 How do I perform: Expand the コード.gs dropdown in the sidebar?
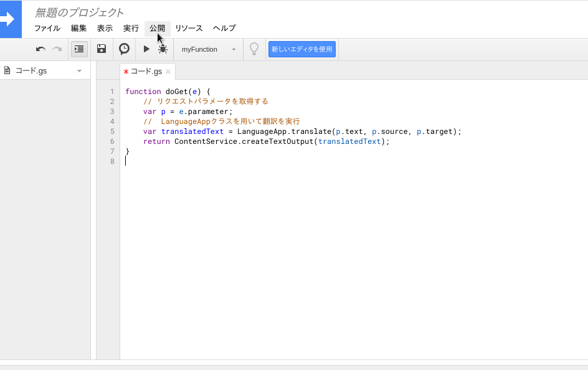pos(78,70)
